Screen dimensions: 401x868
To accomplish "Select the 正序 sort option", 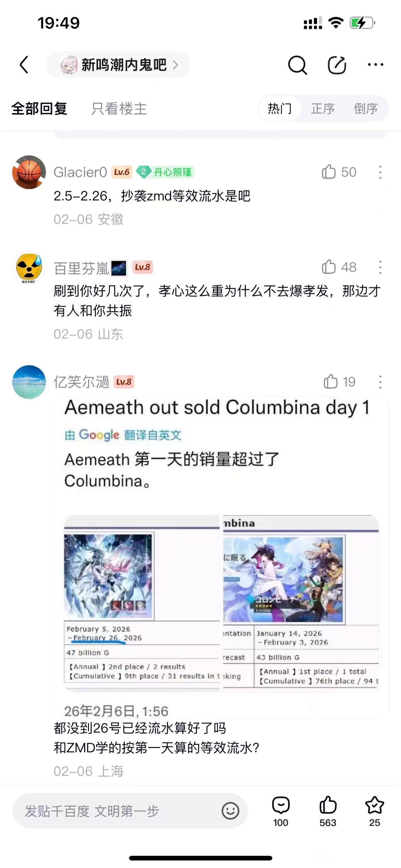I will [x=323, y=108].
